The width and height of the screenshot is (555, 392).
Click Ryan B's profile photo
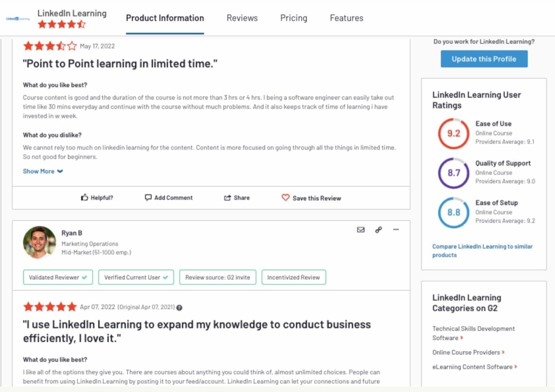tap(39, 242)
